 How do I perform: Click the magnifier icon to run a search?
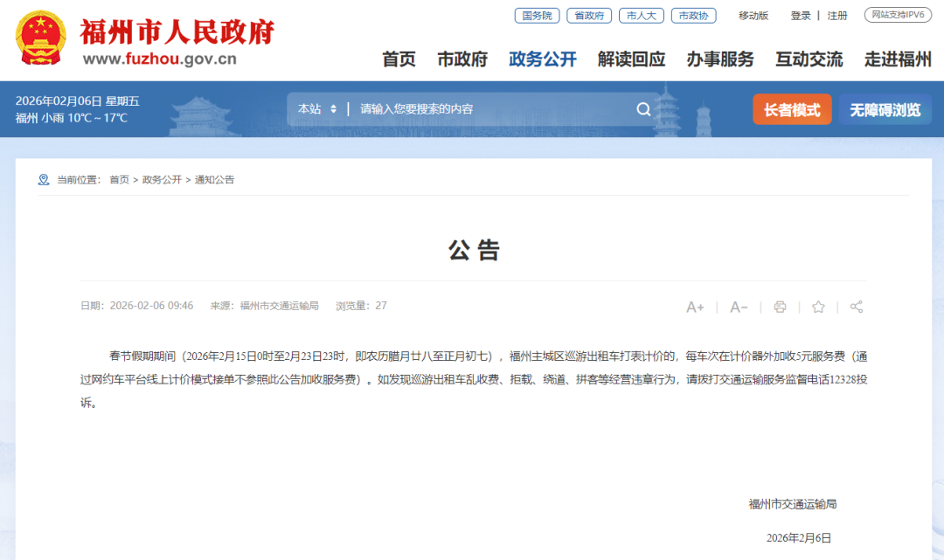643,108
